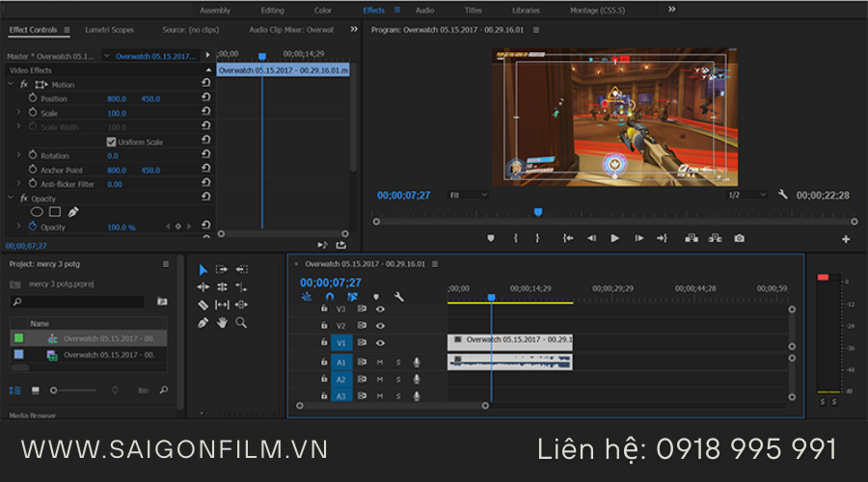The image size is (868, 482).
Task: Mute audio track A1
Action: 380,361
